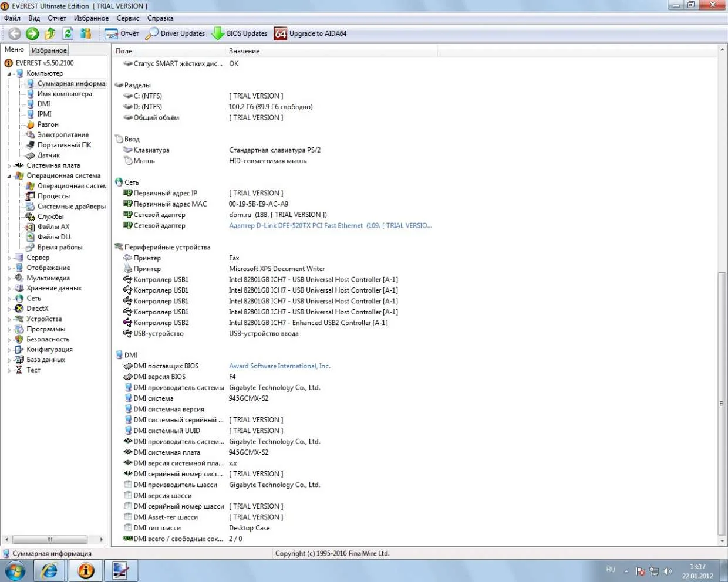Click the BIOS Updates toolbar button
Image resolution: width=728 pixels, height=582 pixels.
(x=240, y=34)
